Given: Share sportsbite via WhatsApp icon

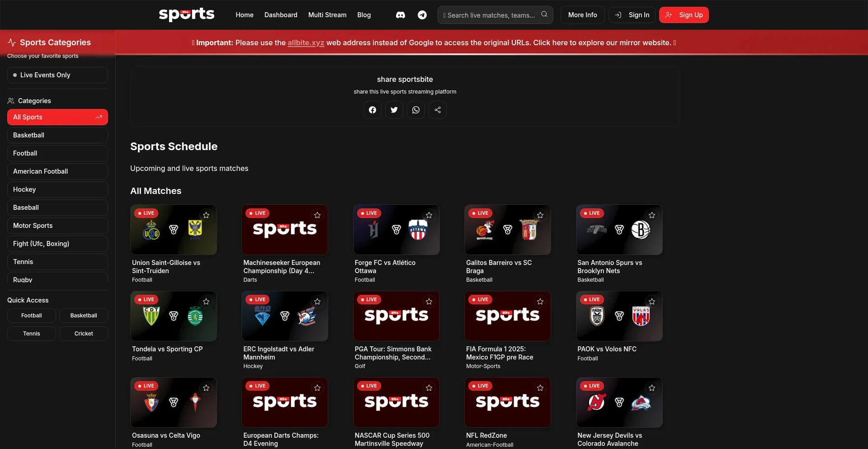Looking at the screenshot, I should (x=415, y=110).
